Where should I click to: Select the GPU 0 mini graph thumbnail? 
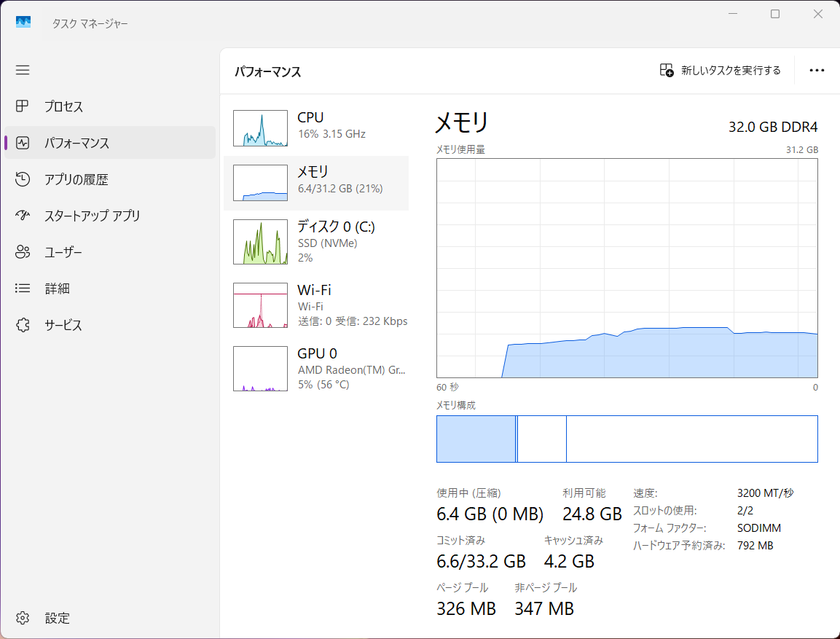tap(260, 369)
